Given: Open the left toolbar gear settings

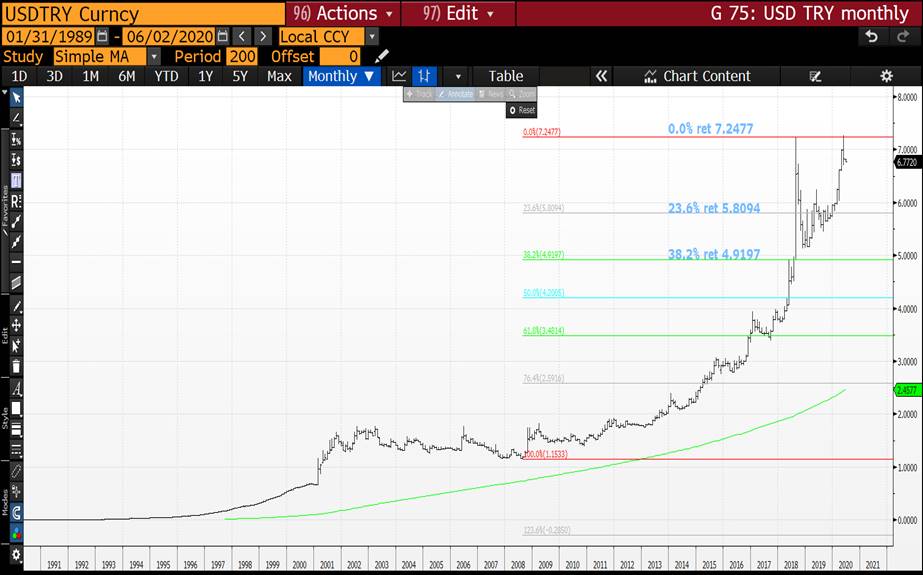Looking at the screenshot, I should (16, 554).
